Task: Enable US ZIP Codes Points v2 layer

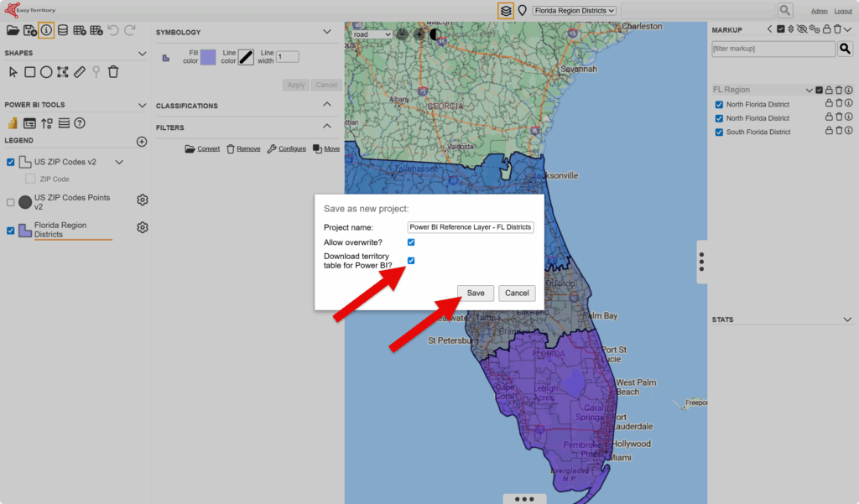Action: coord(11,202)
